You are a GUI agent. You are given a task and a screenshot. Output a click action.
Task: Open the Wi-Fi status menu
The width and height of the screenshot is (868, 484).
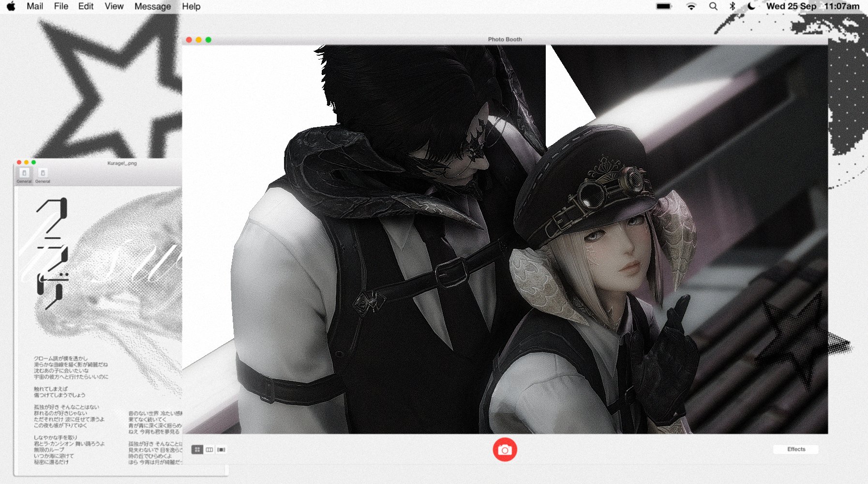tap(691, 6)
